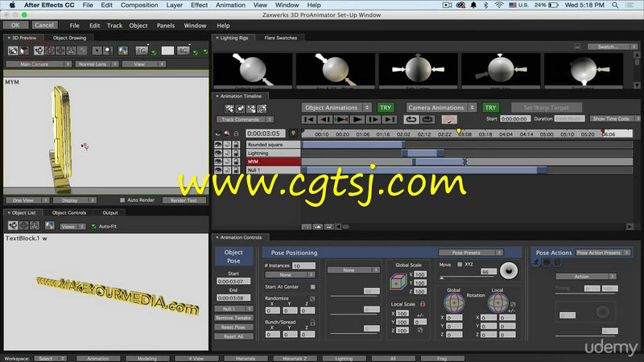Toggle the loop playback icon
This screenshot has width=644, height=362.
[x=411, y=119]
